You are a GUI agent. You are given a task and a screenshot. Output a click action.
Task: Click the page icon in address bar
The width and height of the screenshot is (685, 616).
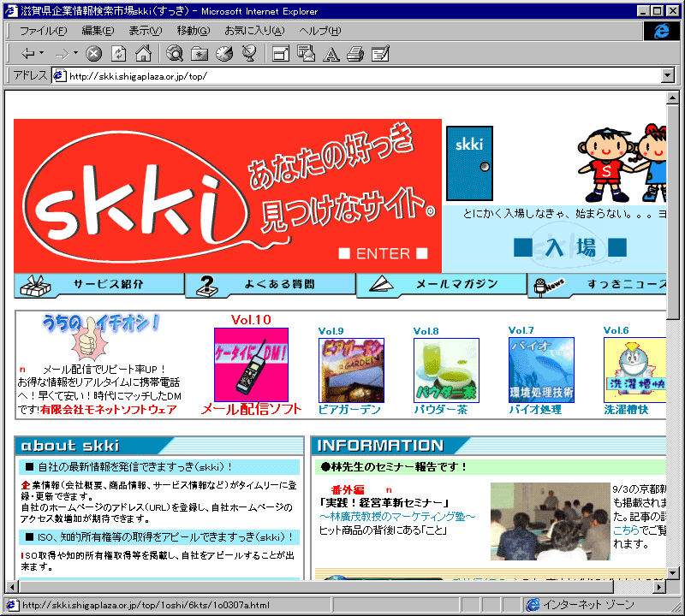[x=59, y=76]
